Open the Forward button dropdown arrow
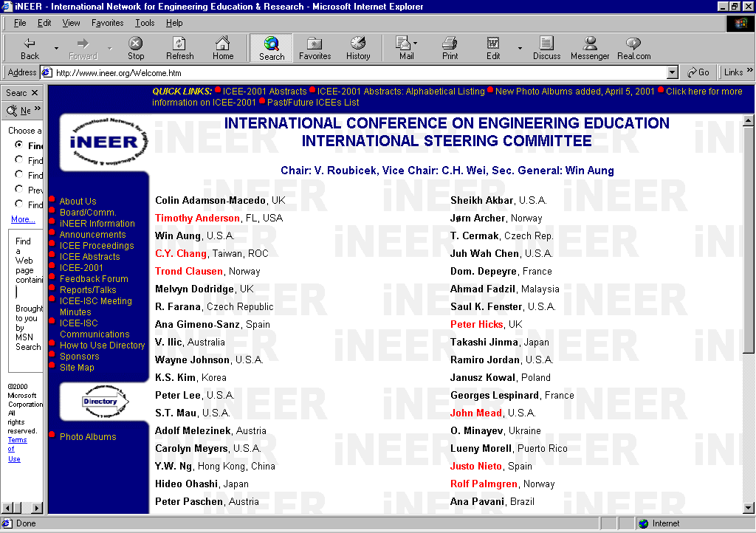 pos(109,48)
